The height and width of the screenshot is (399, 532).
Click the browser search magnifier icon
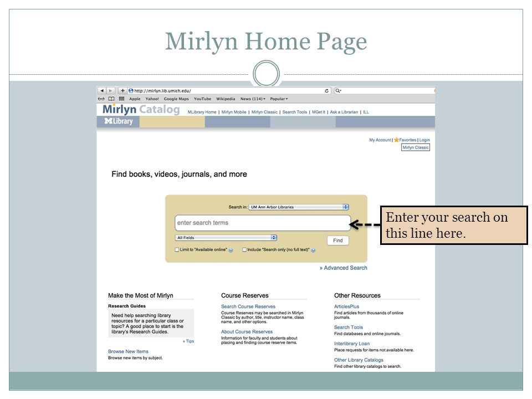(338, 90)
